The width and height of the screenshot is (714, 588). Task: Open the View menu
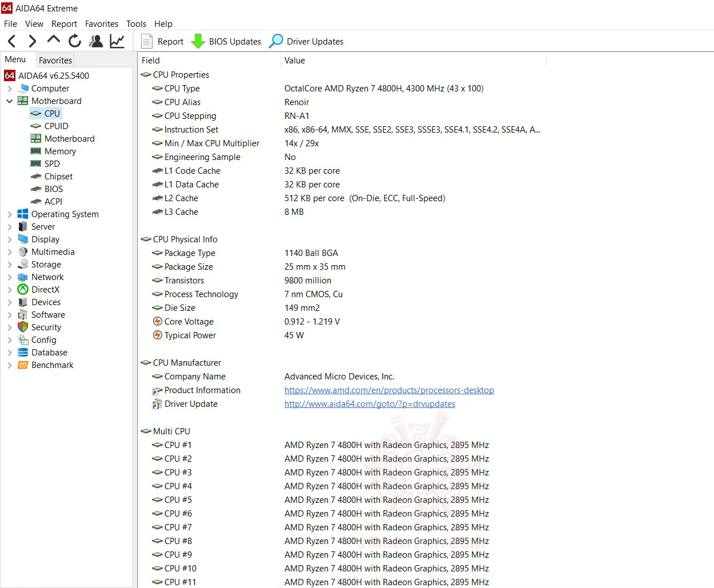click(34, 24)
